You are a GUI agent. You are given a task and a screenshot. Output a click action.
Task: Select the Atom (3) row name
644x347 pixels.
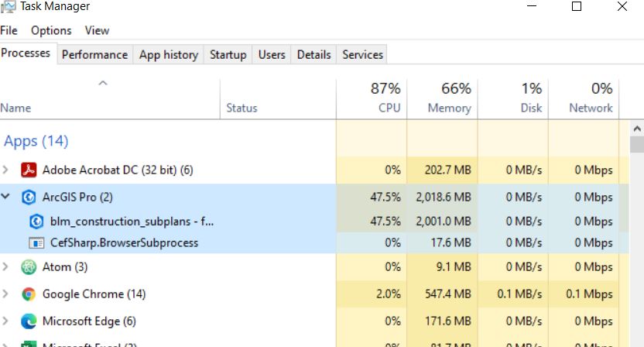pos(65,267)
